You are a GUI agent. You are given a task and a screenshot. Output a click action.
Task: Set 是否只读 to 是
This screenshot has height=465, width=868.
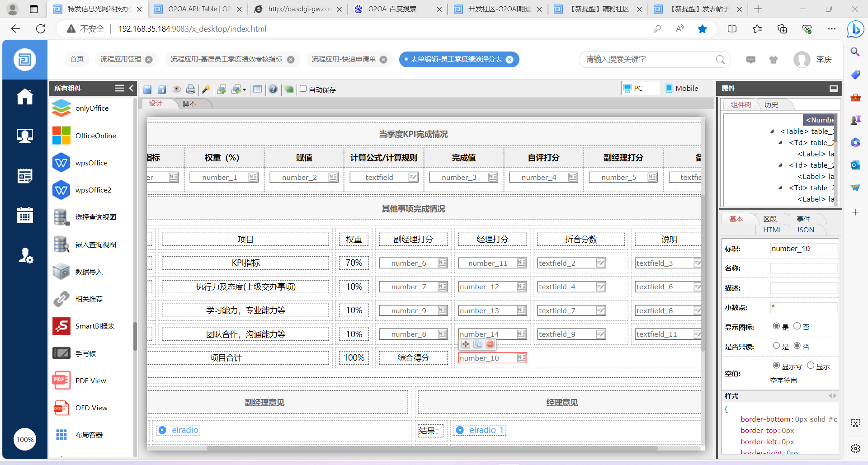(776, 346)
